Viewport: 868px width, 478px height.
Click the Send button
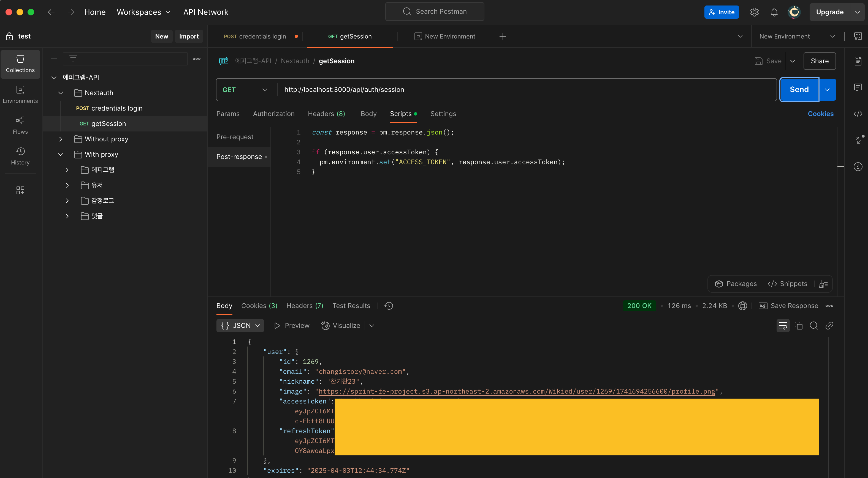(799, 90)
